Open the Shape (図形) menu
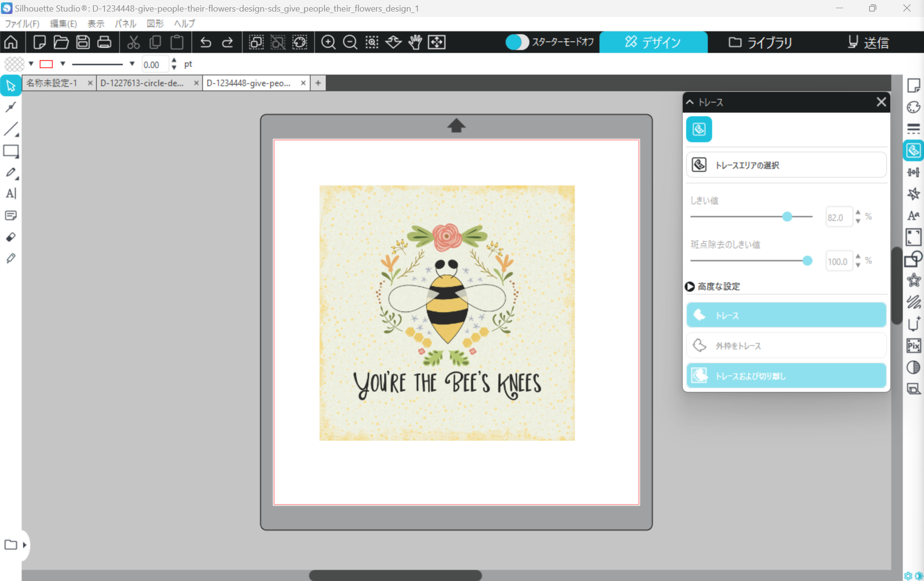 (x=155, y=24)
